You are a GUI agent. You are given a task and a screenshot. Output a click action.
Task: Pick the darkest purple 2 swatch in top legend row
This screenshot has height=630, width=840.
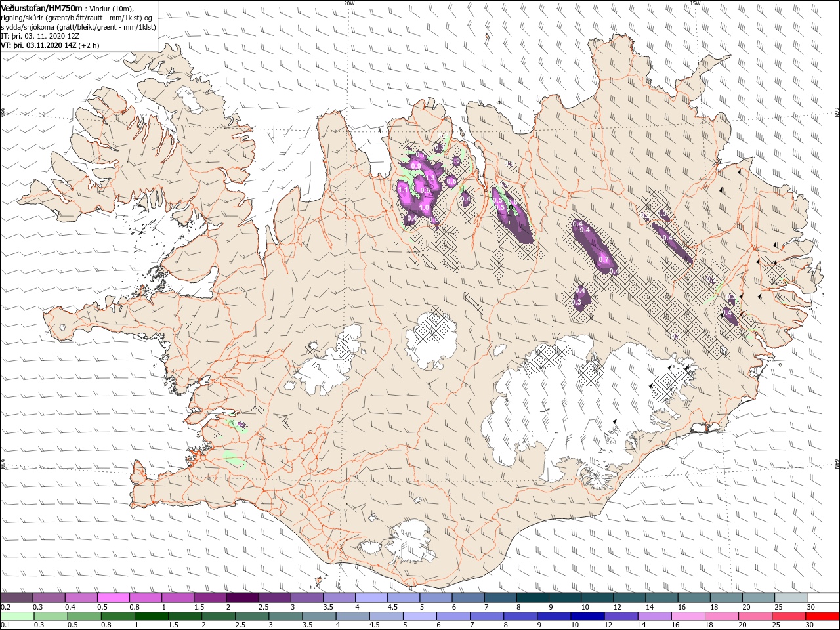tap(242, 597)
